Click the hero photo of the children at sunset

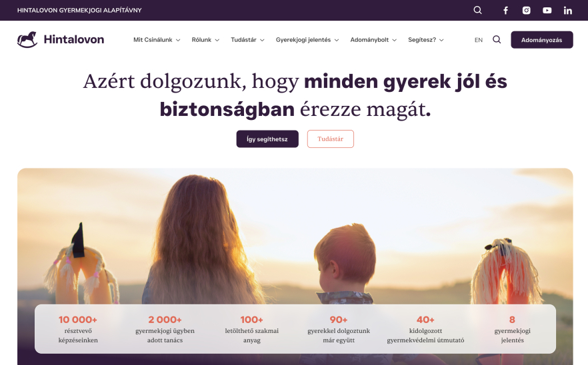click(295, 236)
